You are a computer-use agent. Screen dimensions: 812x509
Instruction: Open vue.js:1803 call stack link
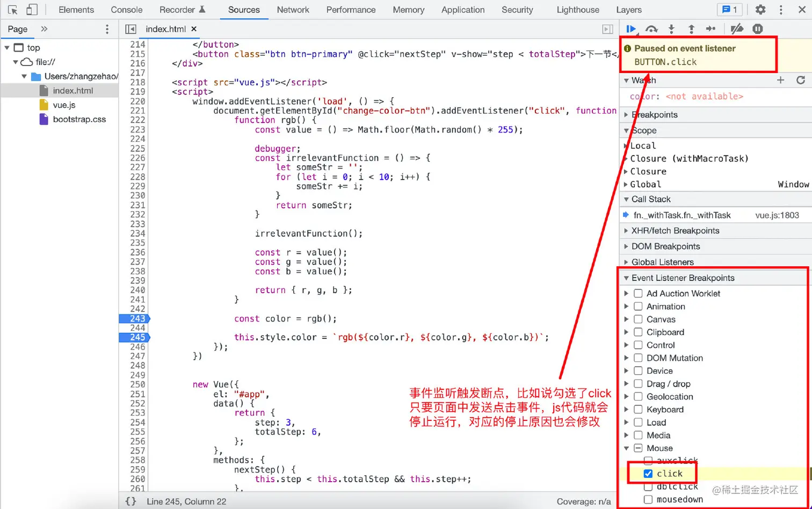(x=777, y=215)
